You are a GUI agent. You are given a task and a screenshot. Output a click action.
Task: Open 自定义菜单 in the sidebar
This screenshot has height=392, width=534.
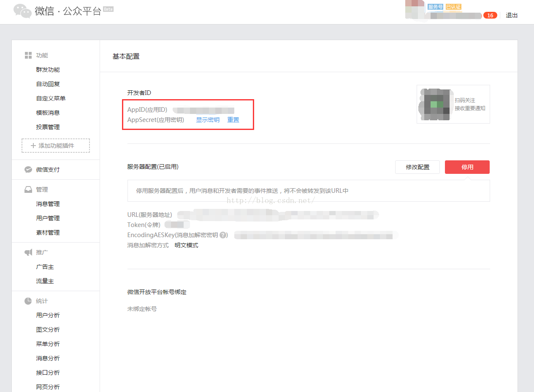click(51, 98)
